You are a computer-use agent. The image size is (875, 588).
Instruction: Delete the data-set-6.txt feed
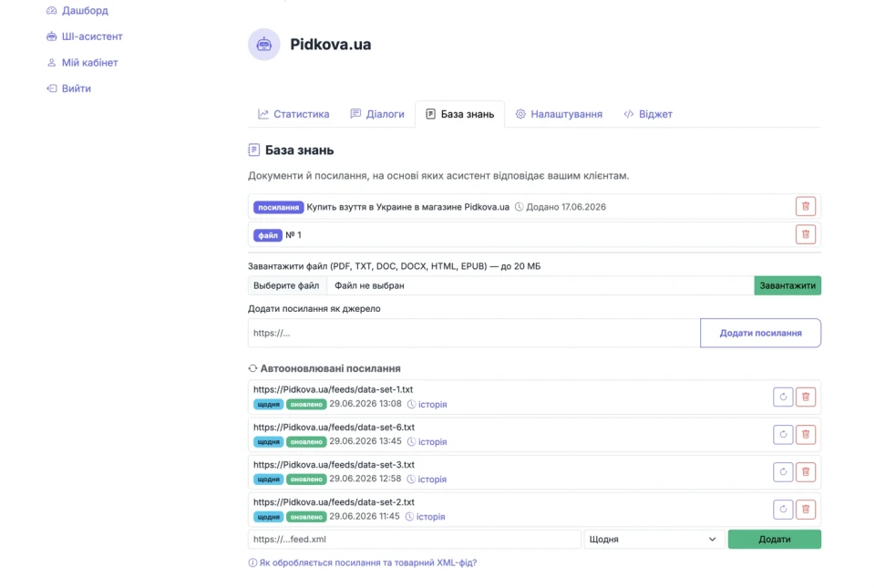tap(805, 434)
